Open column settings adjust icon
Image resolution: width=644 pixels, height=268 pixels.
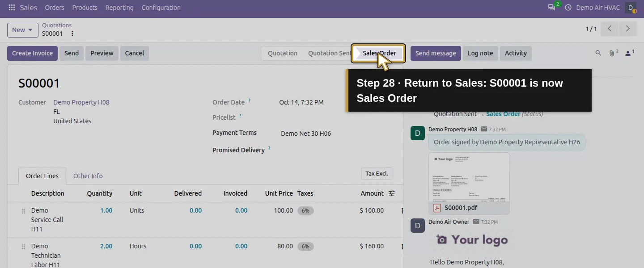(392, 193)
